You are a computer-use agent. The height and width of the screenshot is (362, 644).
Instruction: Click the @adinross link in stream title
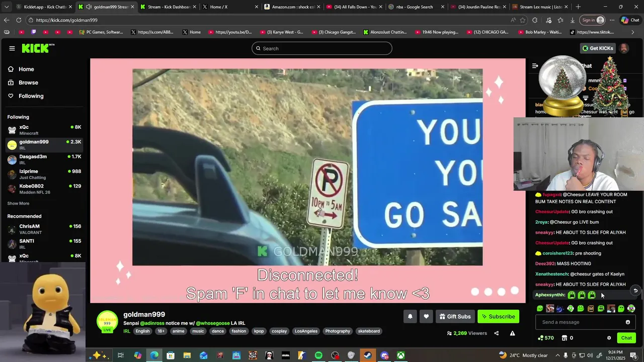point(153,323)
